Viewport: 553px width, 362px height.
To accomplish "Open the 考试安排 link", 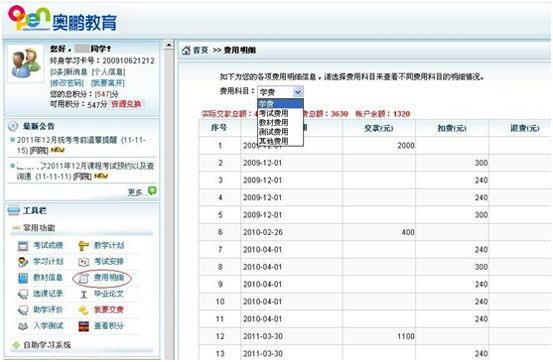I will click(x=109, y=261).
